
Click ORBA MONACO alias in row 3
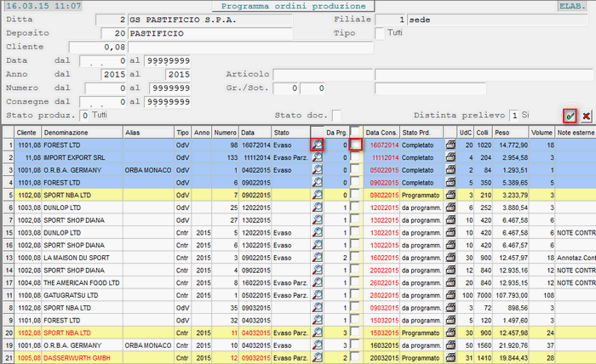pos(148,170)
